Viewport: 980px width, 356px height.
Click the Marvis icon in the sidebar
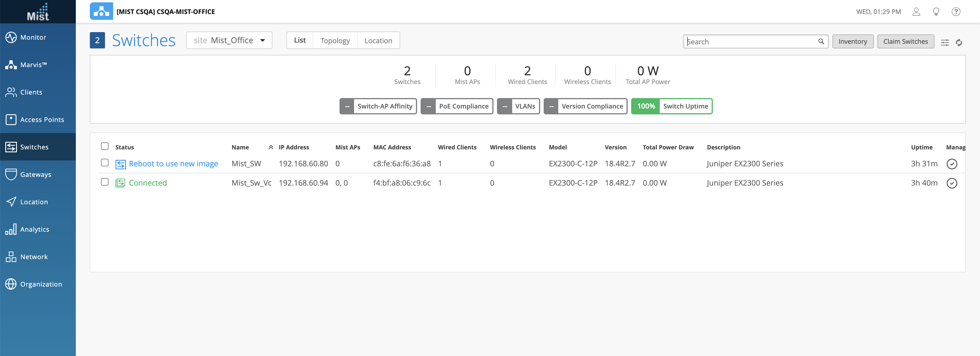pos(11,65)
